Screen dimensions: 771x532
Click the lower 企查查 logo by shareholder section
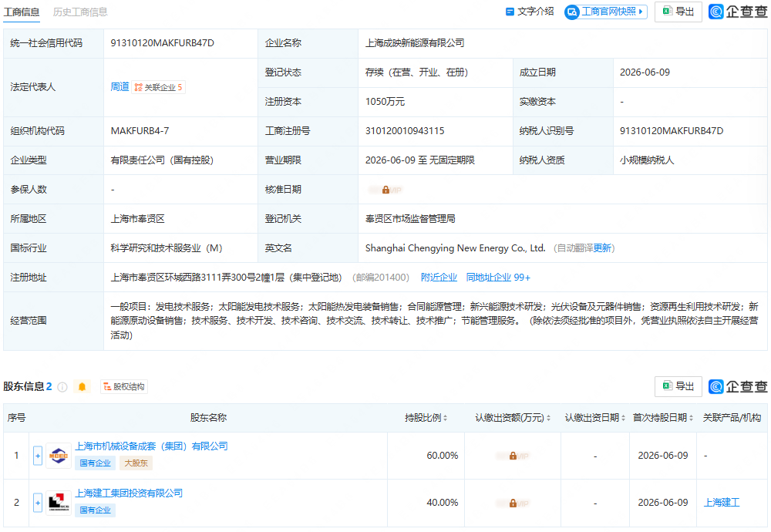(738, 387)
